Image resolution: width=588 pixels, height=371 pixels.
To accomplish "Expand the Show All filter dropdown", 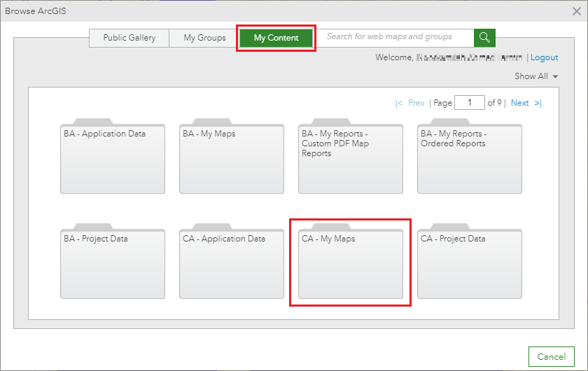I will (x=536, y=76).
